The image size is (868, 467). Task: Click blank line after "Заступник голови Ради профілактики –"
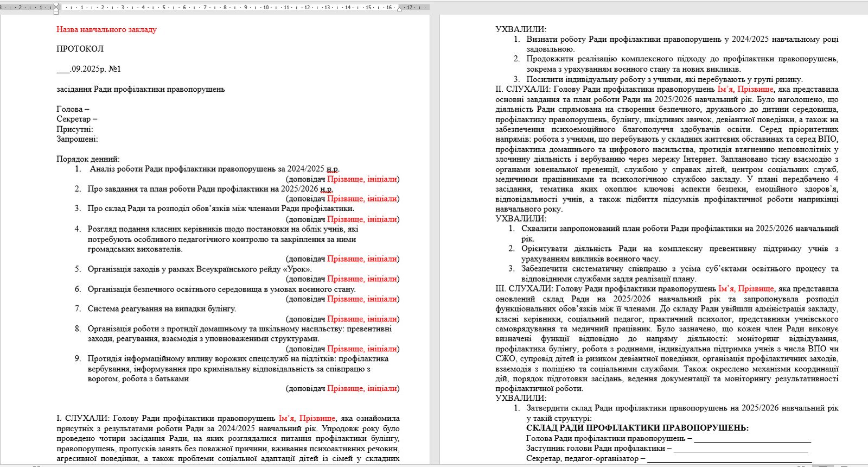[741, 448]
